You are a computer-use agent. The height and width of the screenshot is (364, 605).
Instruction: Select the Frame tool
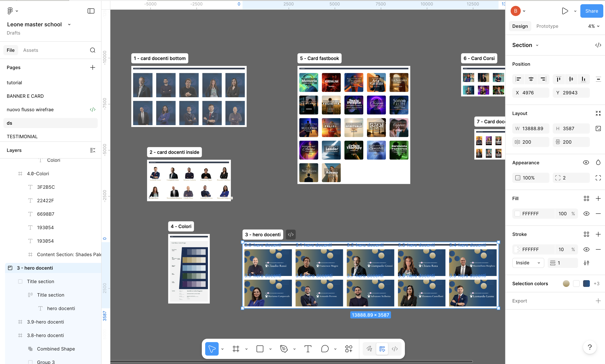click(x=236, y=349)
